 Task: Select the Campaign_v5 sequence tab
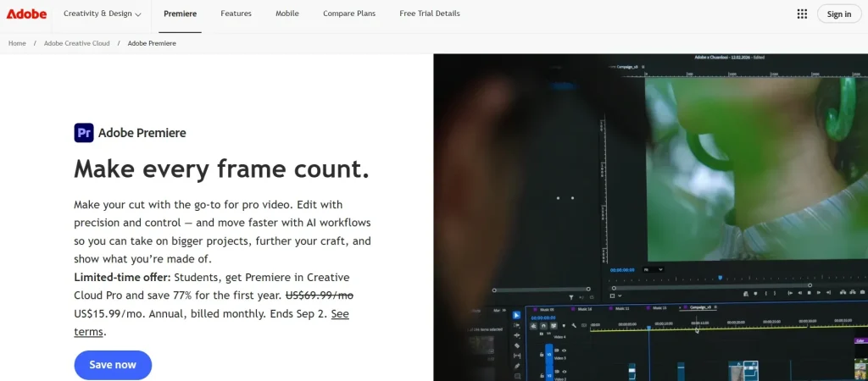click(698, 306)
